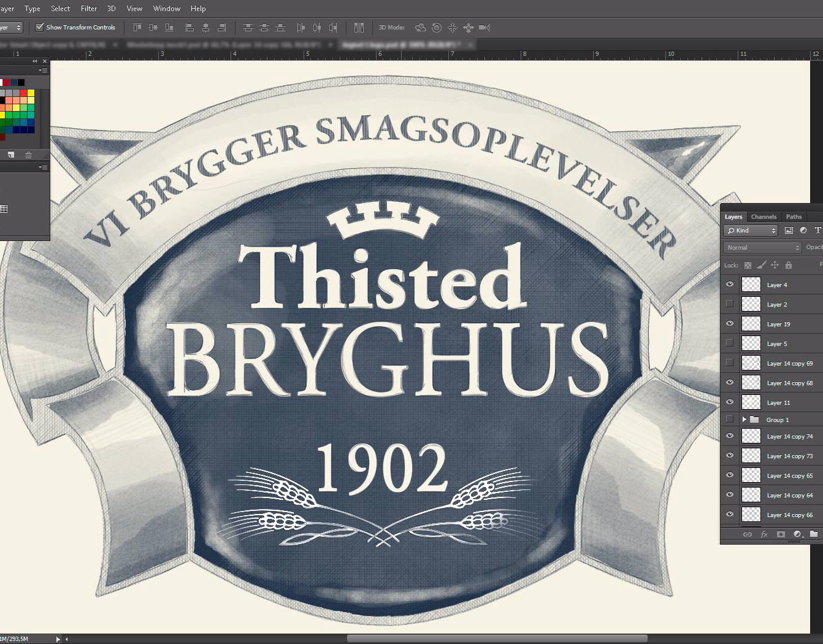Pick the dark blue swatch in recent colors row
Viewport: 823px width, 644px height.
(13, 82)
